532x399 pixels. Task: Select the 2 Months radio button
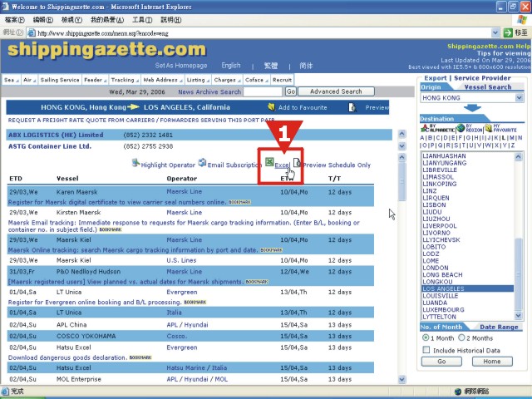(461, 337)
